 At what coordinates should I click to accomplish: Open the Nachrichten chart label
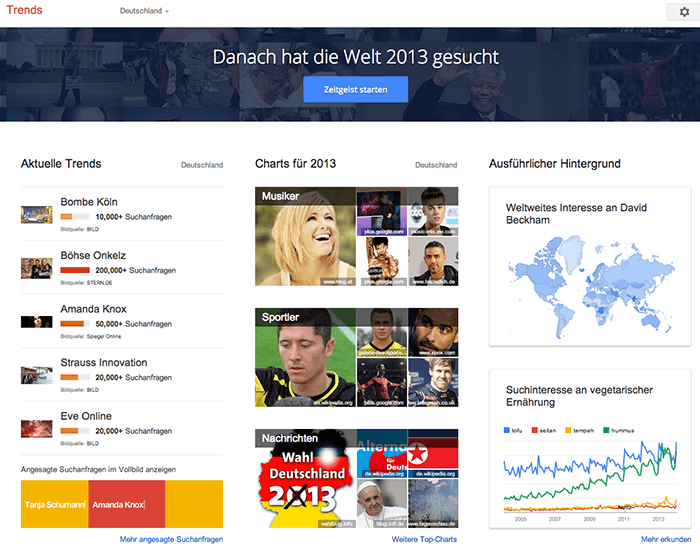pyautogui.click(x=290, y=438)
